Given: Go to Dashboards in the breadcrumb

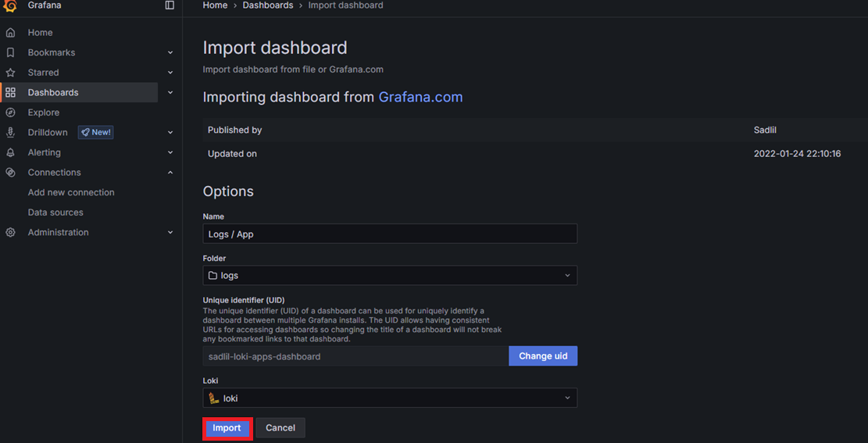Looking at the screenshot, I should 268,5.
